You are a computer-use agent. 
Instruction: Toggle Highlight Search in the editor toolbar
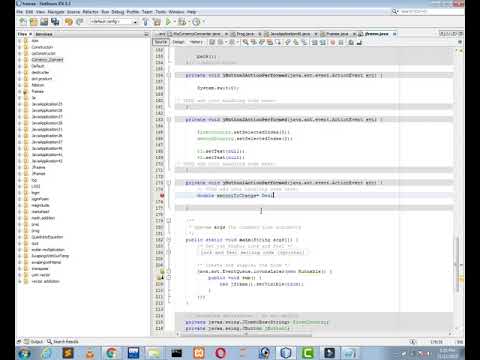[270, 42]
